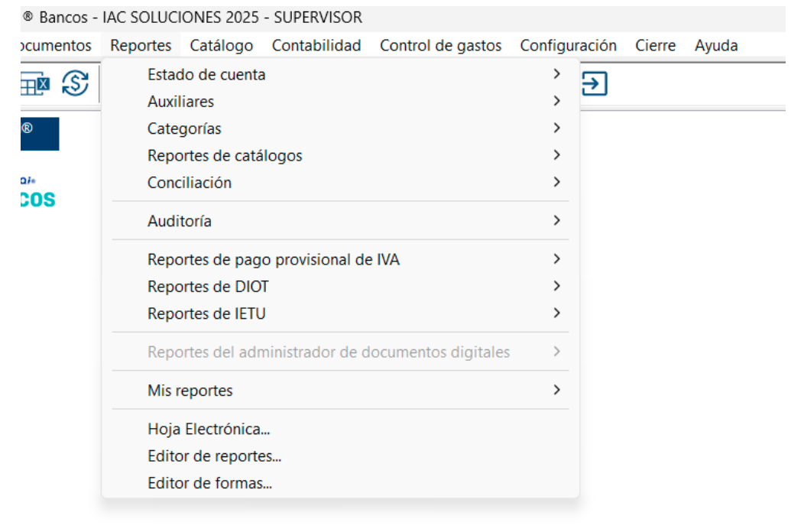Image resolution: width=804 pixels, height=532 pixels.
Task: Open Mis reportes submenu
Action: click(x=190, y=391)
